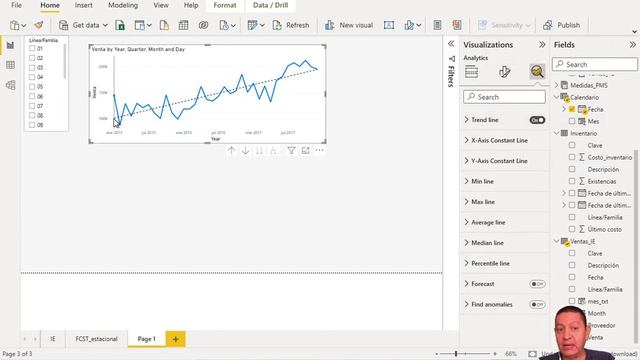Check slicer value 05
The height and width of the screenshot is (360, 640).
point(32,87)
